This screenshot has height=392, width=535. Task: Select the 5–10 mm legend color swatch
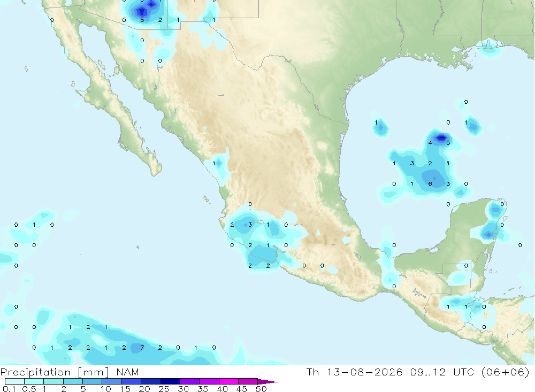(x=92, y=381)
